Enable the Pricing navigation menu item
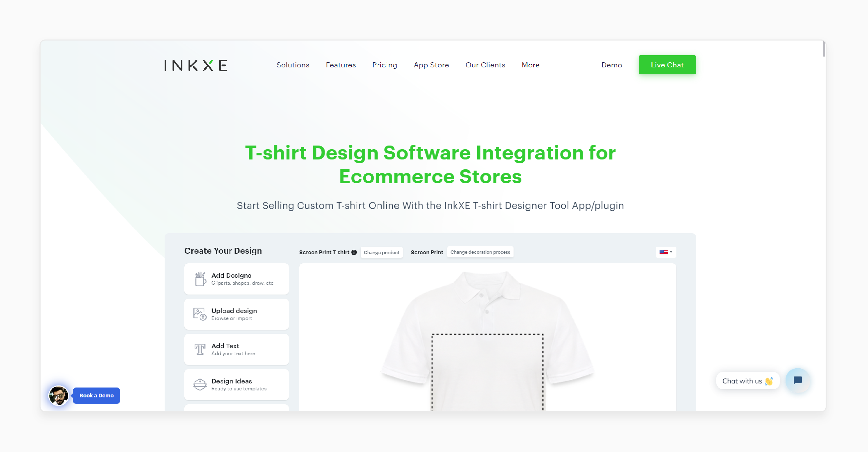This screenshot has width=868, height=452. pos(385,64)
